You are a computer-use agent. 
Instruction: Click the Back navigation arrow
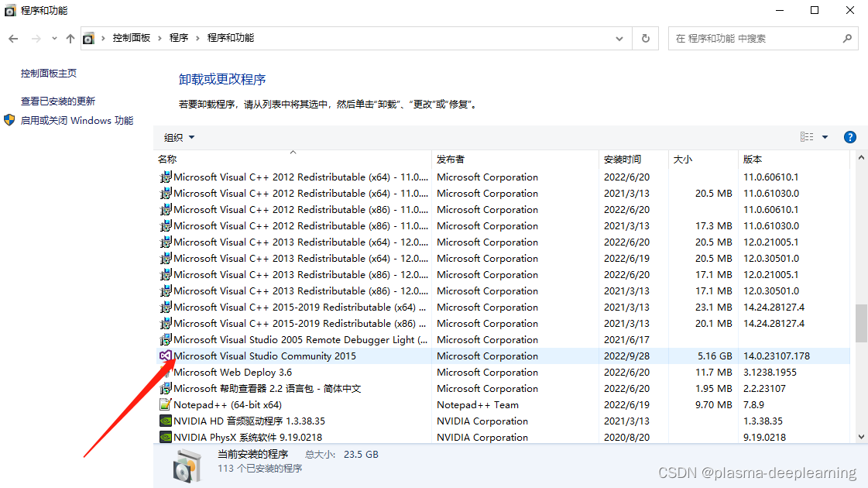pyautogui.click(x=13, y=38)
